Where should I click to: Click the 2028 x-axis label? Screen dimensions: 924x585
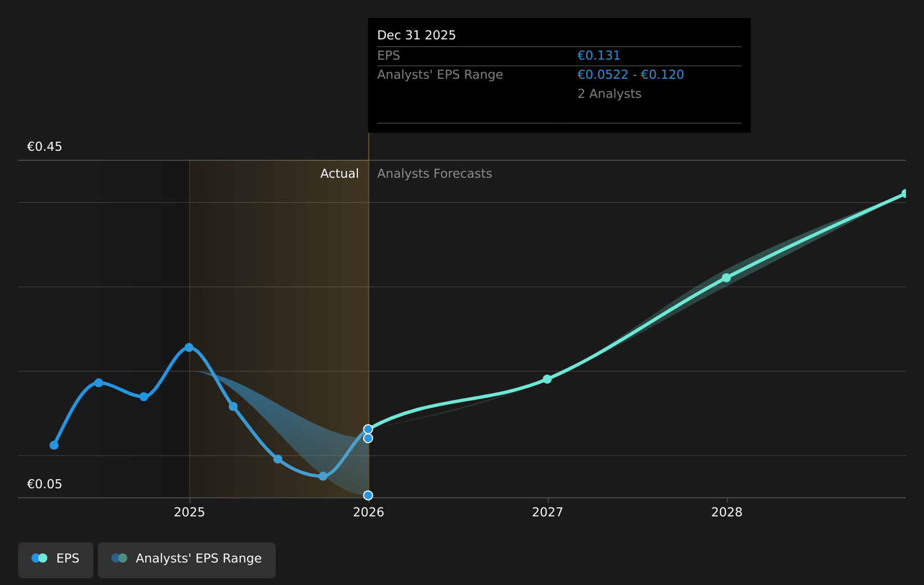pos(726,512)
